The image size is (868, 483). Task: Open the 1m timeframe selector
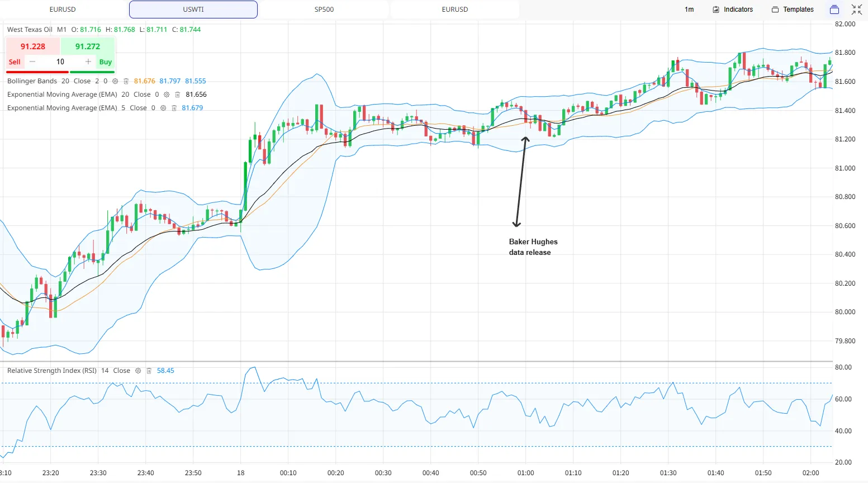689,10
